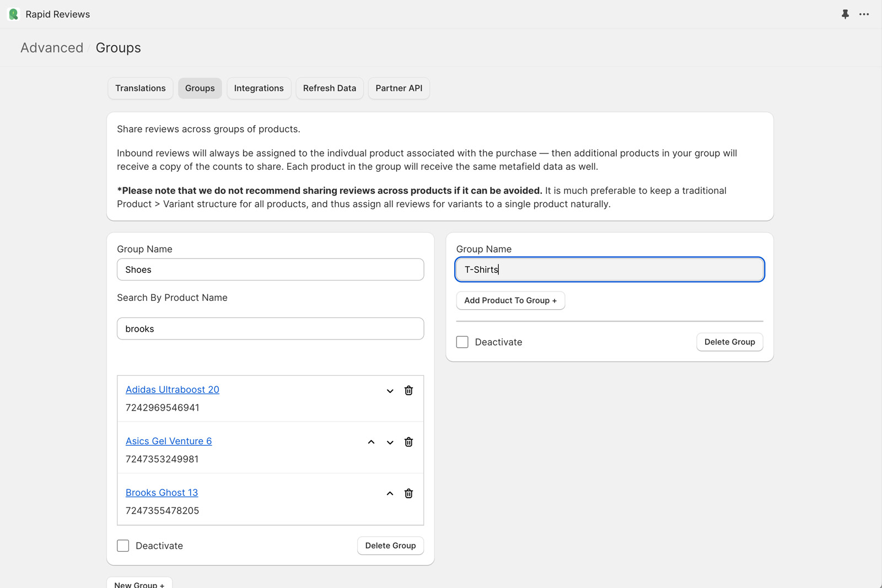Go to the Refresh Data tab
This screenshot has width=882, height=588.
(329, 88)
